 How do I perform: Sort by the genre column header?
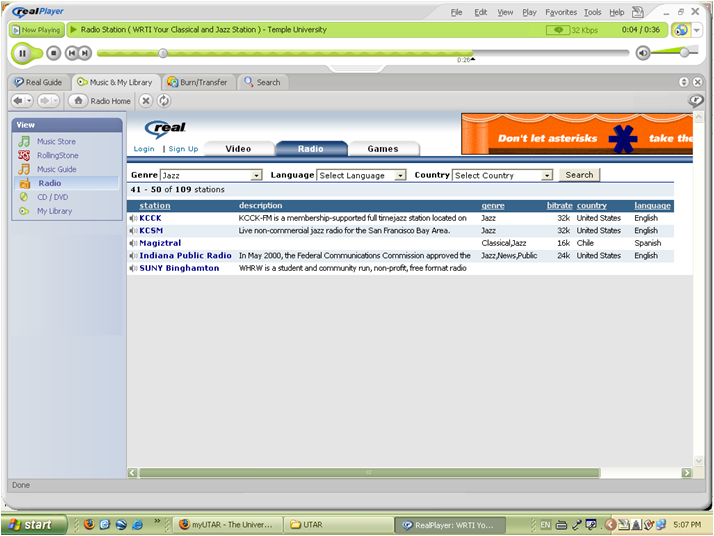[493, 206]
